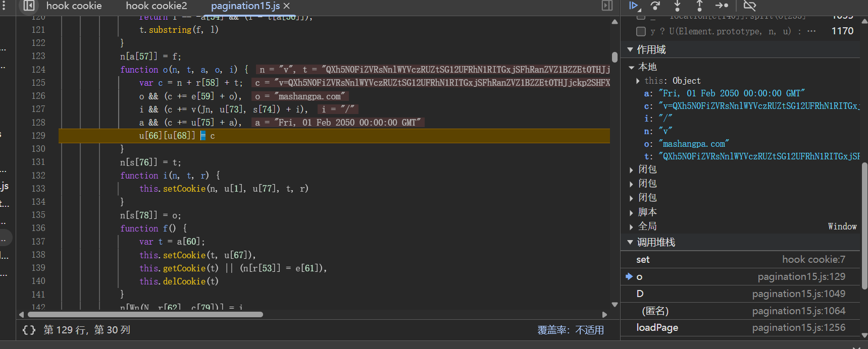Viewport: 868px width, 349px height.
Task: Click the 第 129 行 cursor position status
Action: (87, 330)
